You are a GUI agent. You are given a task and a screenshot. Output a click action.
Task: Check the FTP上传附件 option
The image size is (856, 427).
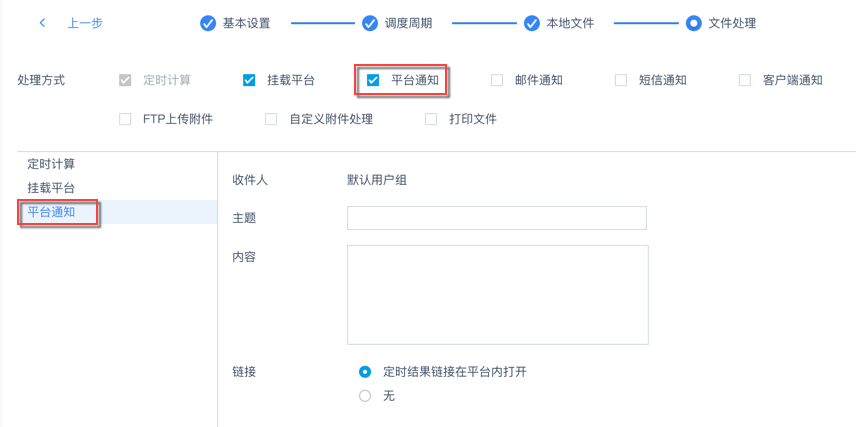pos(125,119)
